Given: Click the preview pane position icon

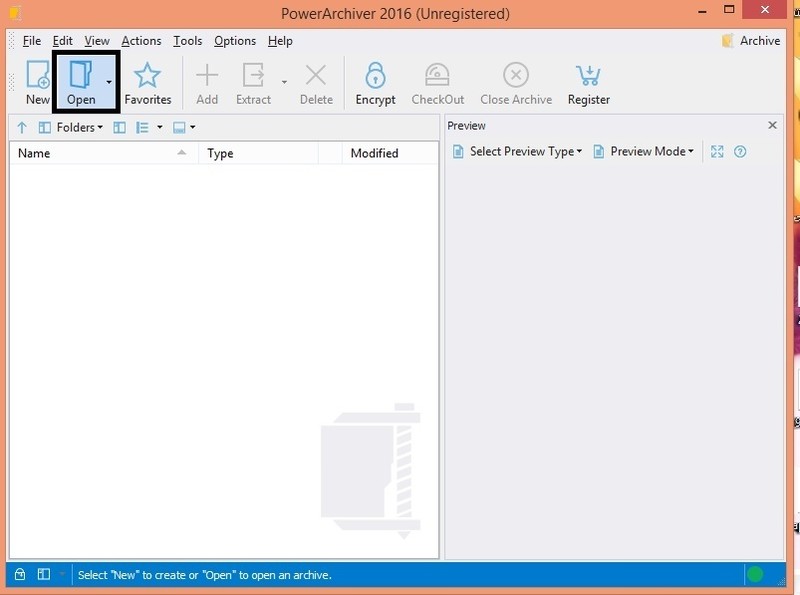Looking at the screenshot, I should 179,127.
